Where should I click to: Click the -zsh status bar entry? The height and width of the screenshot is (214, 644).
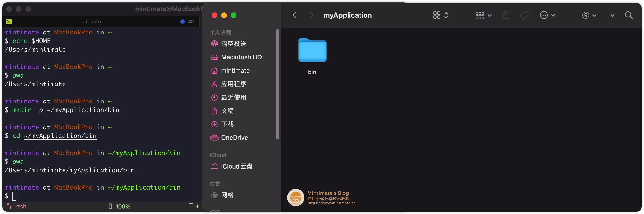click(16, 206)
